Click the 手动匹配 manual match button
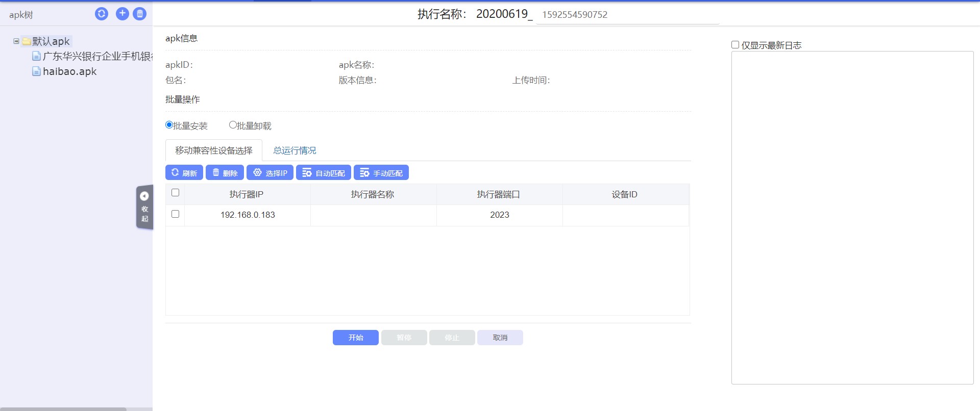Image resolution: width=980 pixels, height=411 pixels. coord(381,173)
